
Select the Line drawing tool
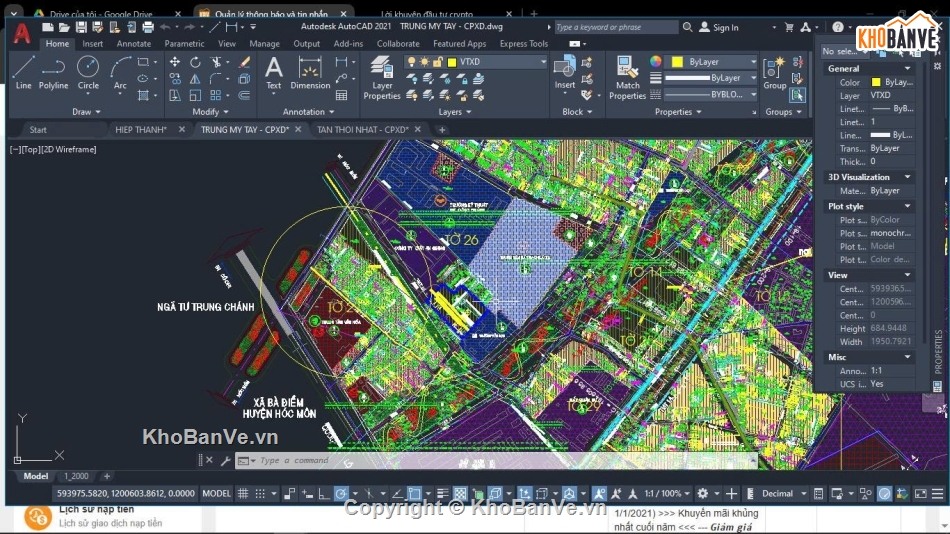pos(24,73)
